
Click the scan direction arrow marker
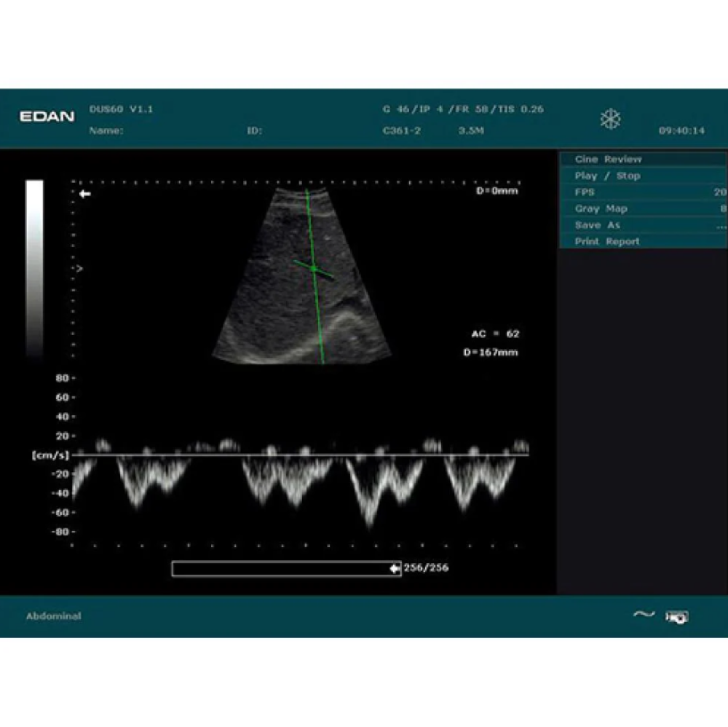(x=85, y=194)
